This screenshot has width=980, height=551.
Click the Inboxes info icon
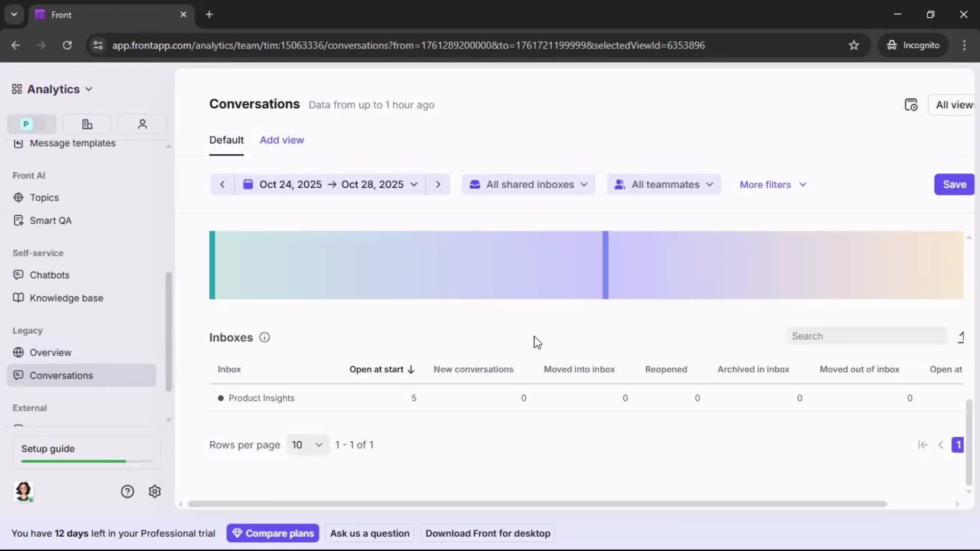265,337
